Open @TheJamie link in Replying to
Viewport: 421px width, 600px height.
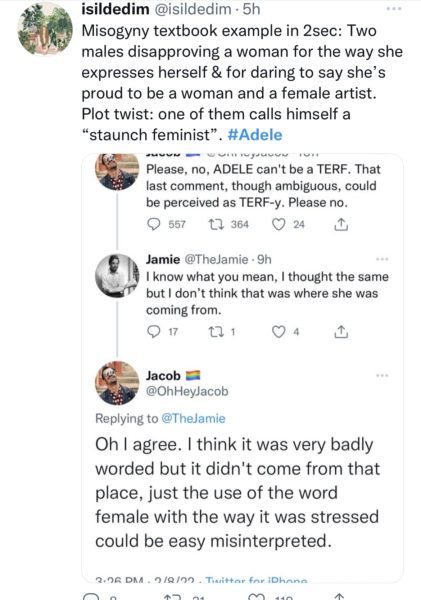pos(193,419)
